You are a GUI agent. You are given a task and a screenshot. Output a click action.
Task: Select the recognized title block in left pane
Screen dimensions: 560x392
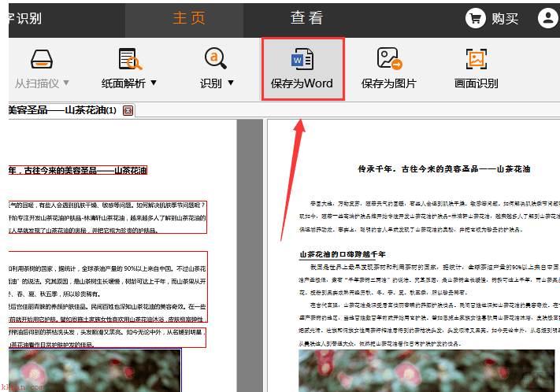(78, 170)
